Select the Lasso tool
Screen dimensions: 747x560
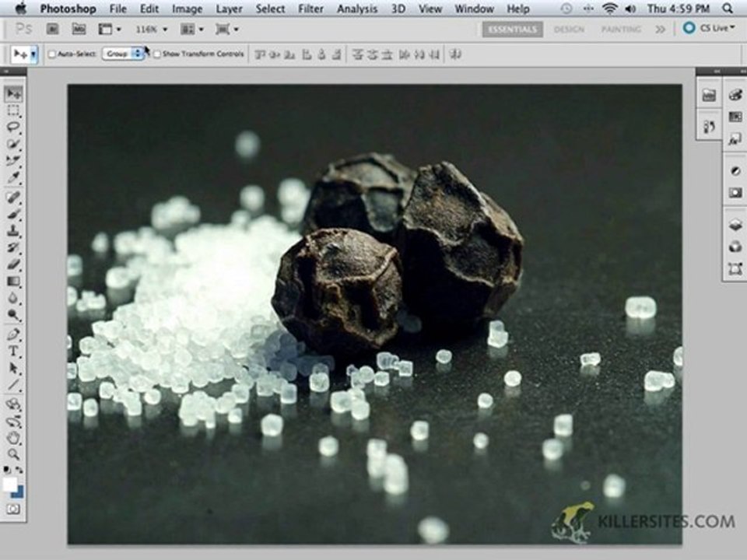(x=13, y=128)
